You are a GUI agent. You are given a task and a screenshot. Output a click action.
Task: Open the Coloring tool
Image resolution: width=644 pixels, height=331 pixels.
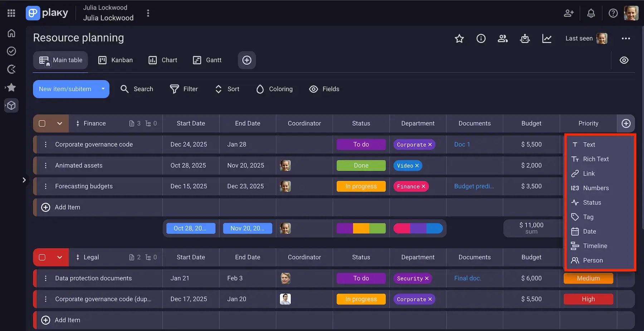(x=260, y=89)
